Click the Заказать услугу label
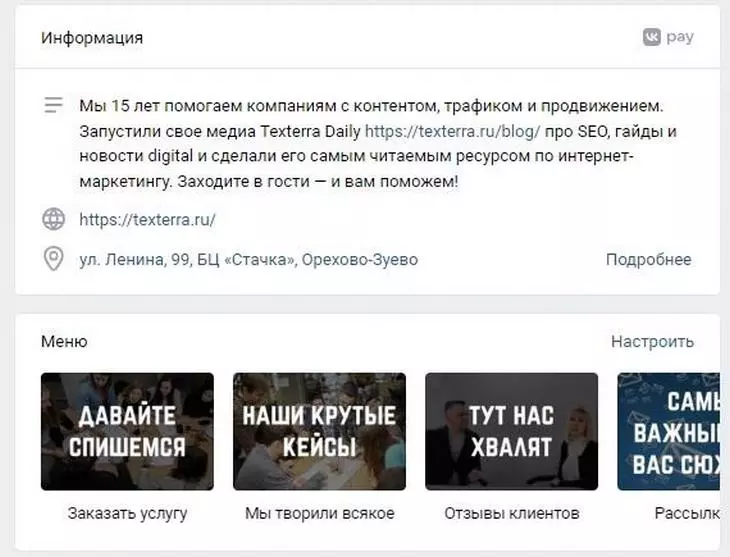 pyautogui.click(x=127, y=513)
